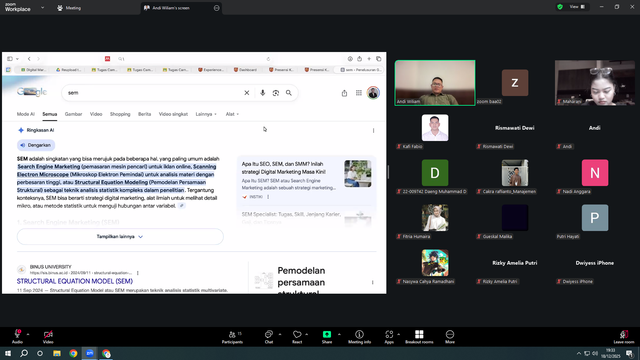This screenshot has height=360, width=640.
Task: Leave the breakout room
Action: pyautogui.click(x=624, y=337)
